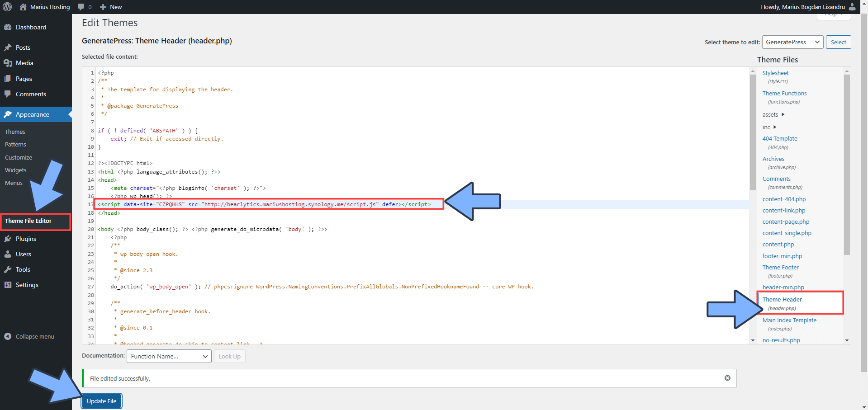Click the user avatar icon top right

pyautogui.click(x=852, y=7)
